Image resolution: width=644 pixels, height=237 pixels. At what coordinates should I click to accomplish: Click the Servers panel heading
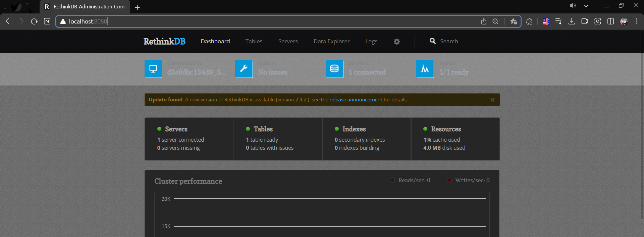176,129
